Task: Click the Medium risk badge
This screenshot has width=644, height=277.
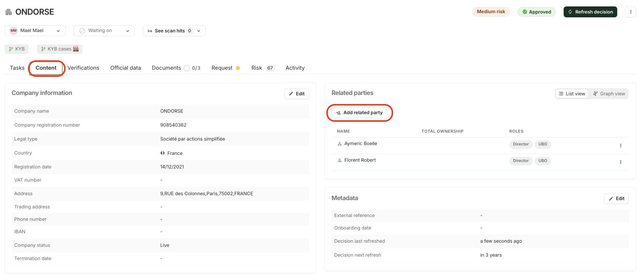Action: coord(491,12)
